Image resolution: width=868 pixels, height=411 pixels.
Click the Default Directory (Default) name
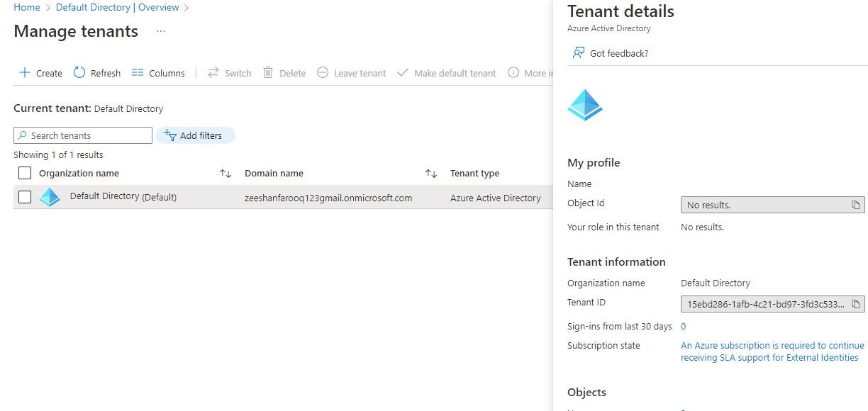123,196
